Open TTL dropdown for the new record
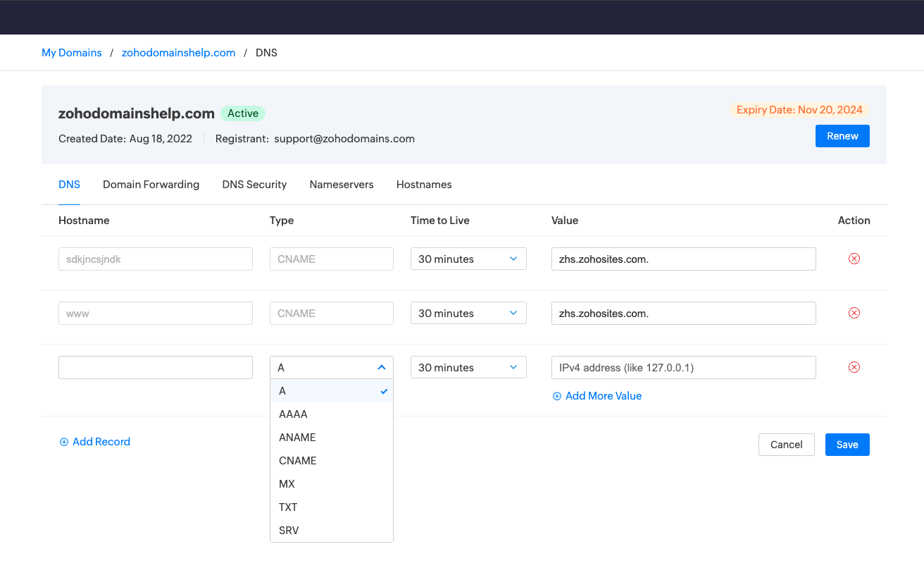The width and height of the screenshot is (924, 575). pyautogui.click(x=468, y=367)
